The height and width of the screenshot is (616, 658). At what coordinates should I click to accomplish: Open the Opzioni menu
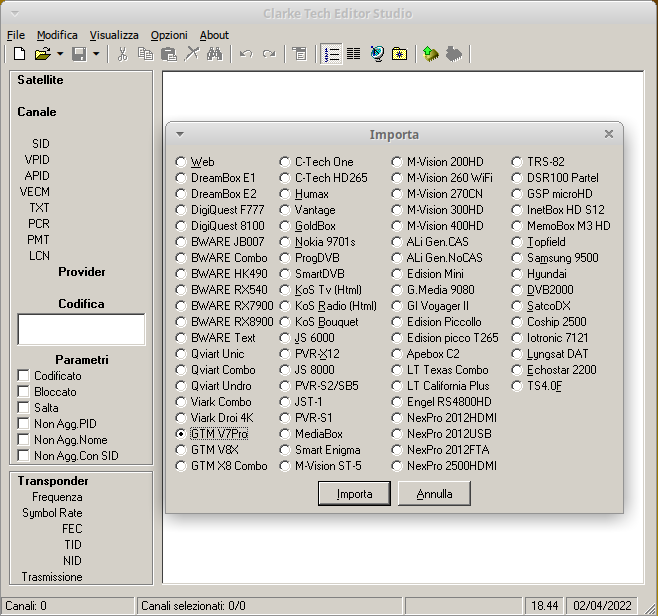pos(169,35)
